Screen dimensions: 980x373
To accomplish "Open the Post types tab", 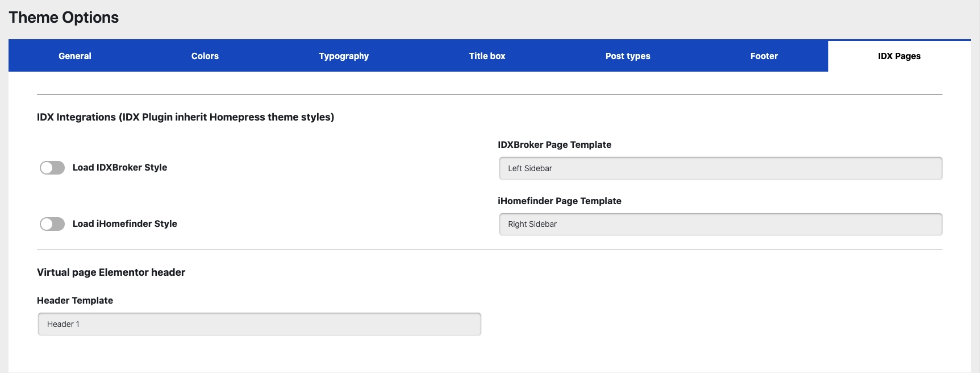I will click(x=627, y=56).
